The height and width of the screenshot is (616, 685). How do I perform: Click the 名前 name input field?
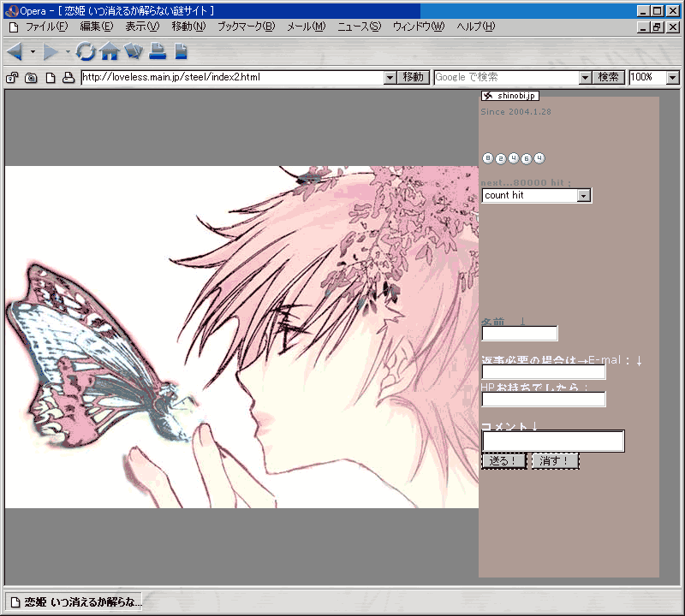tap(520, 334)
